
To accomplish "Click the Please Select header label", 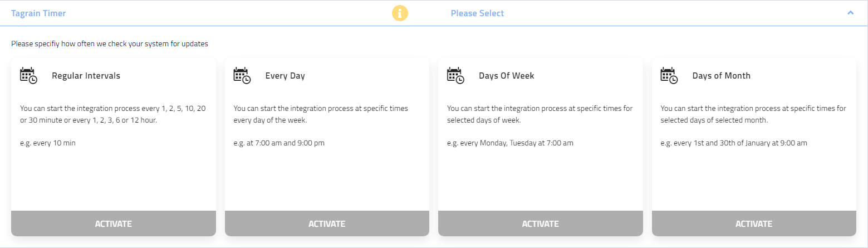I will [477, 13].
